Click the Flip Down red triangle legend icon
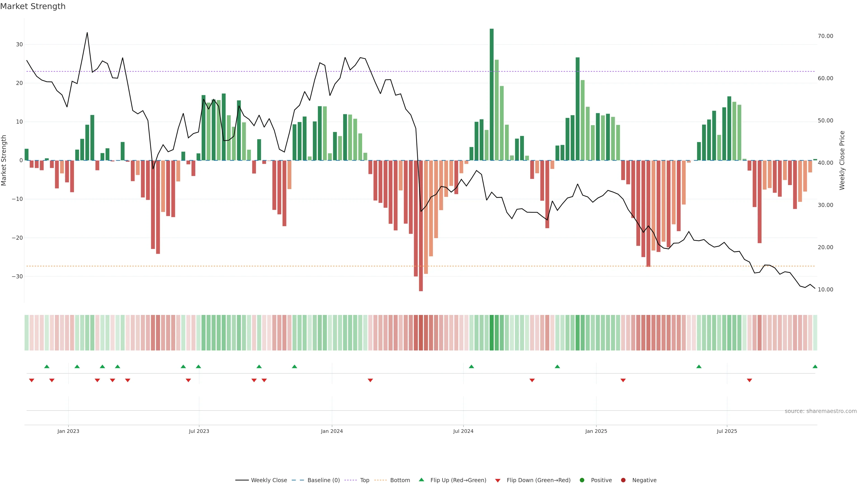868x488 pixels. tap(498, 481)
